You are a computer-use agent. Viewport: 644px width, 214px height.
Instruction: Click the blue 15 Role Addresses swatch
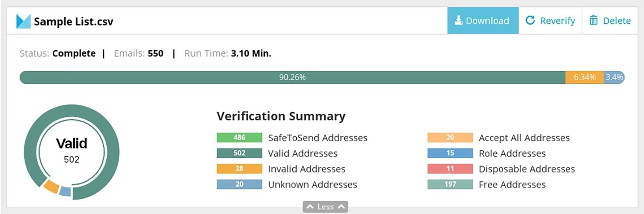pos(450,153)
